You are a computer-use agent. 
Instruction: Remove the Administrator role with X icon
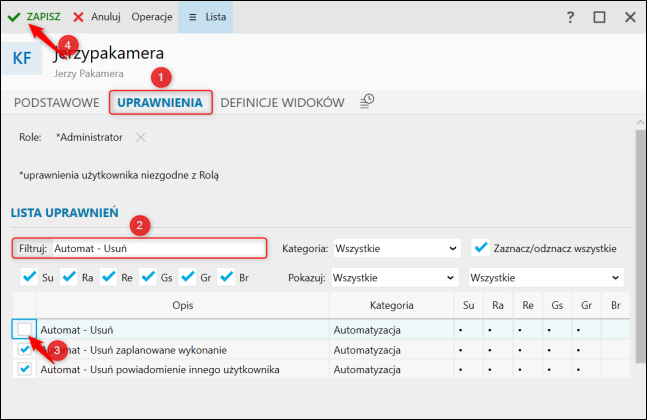tap(141, 137)
